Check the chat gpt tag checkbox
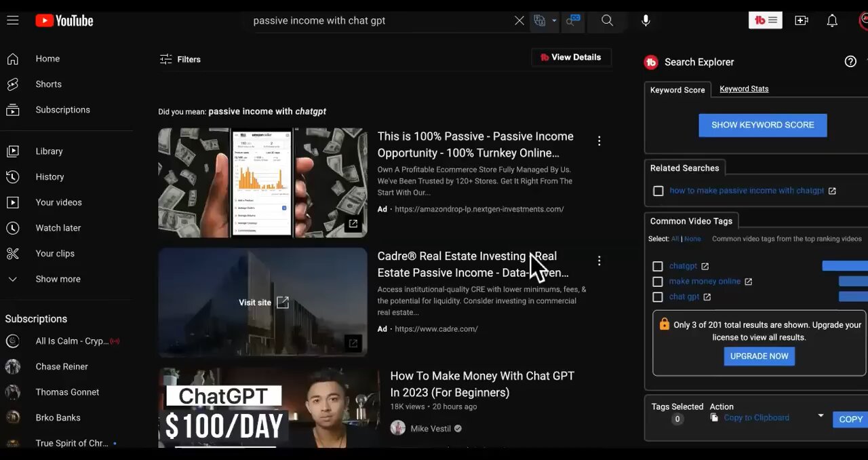Viewport: 868px width, 460px height. [657, 297]
